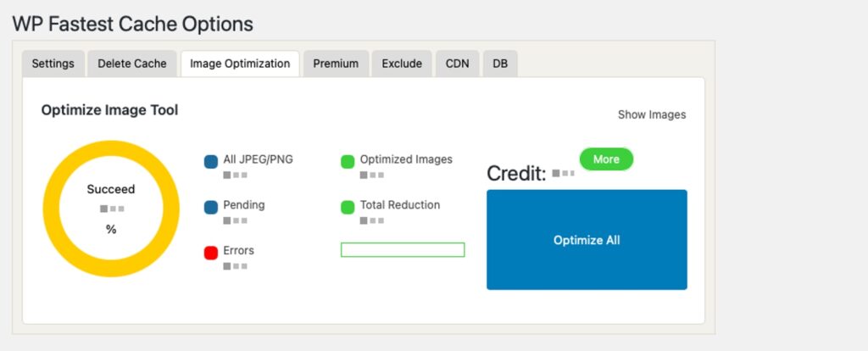Open the Settings tab
This screenshot has width=868, height=351.
(53, 64)
